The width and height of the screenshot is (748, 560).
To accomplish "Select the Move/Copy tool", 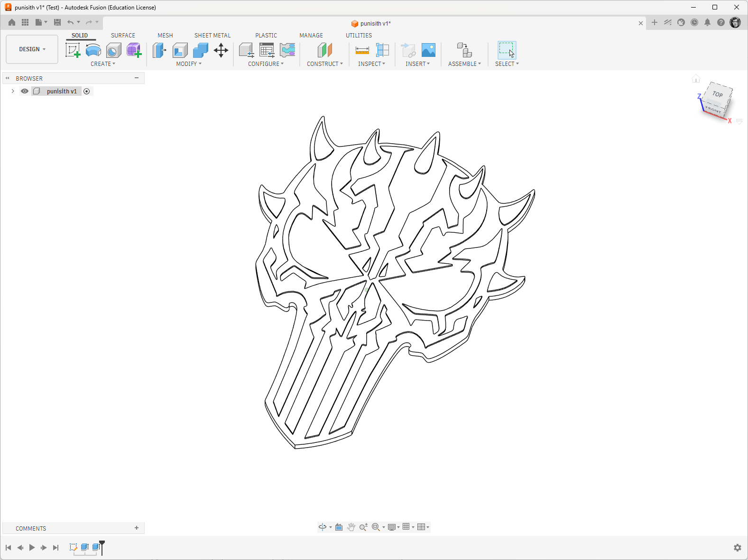I will [221, 50].
